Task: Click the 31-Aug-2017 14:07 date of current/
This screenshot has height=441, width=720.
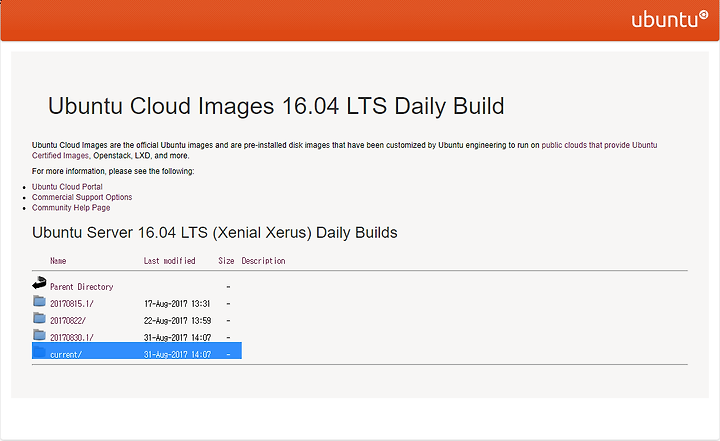Action: click(x=177, y=355)
